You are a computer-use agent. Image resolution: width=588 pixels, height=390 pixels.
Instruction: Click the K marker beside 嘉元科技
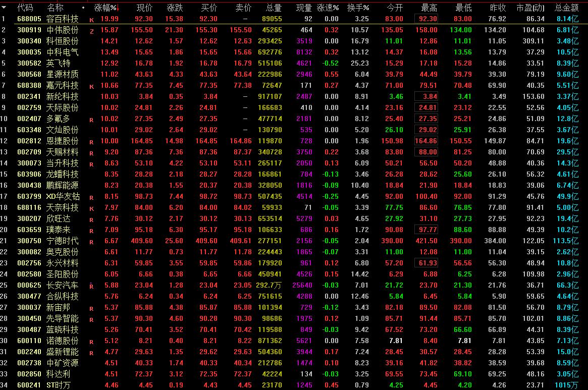pyautogui.click(x=92, y=86)
